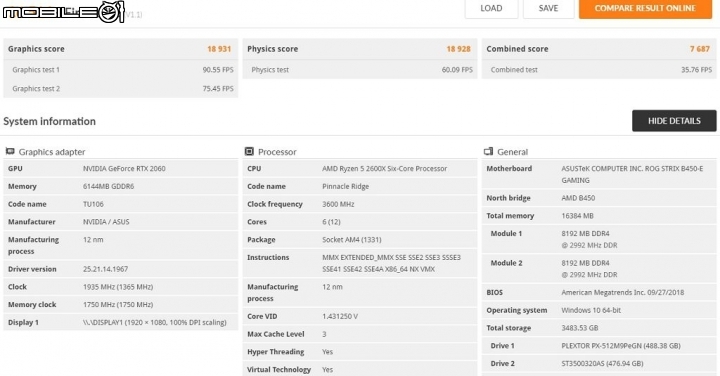Click memory clock 1750 MHz (1750 MHz)
The height and width of the screenshot is (376, 720).
pyautogui.click(x=118, y=304)
